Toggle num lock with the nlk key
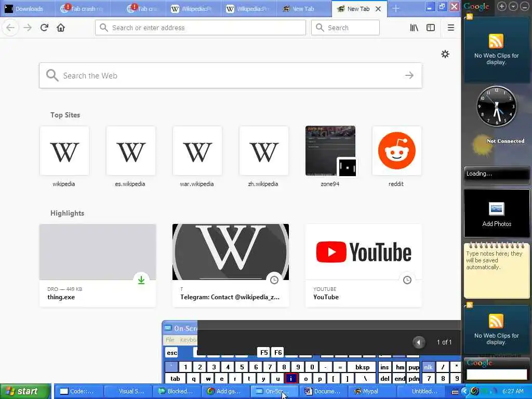The height and width of the screenshot is (399, 532). pos(428,367)
